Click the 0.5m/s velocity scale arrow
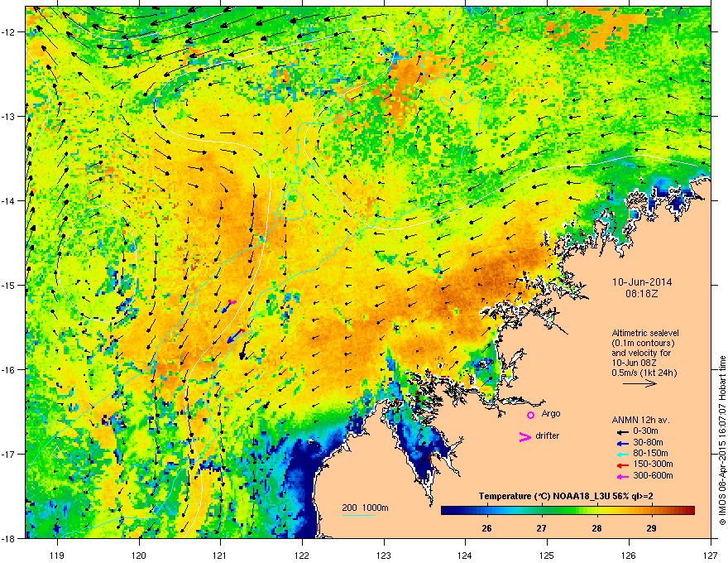The height and width of the screenshot is (563, 728). [x=639, y=383]
